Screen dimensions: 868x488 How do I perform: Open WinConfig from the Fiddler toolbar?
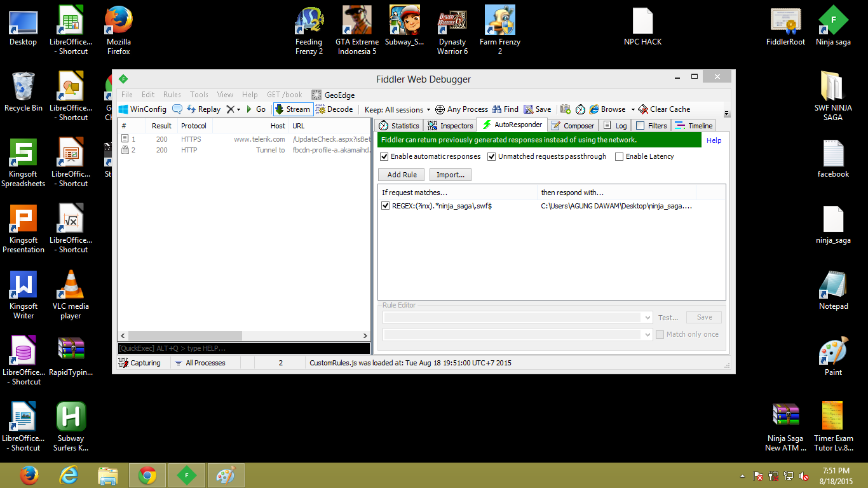pos(143,109)
